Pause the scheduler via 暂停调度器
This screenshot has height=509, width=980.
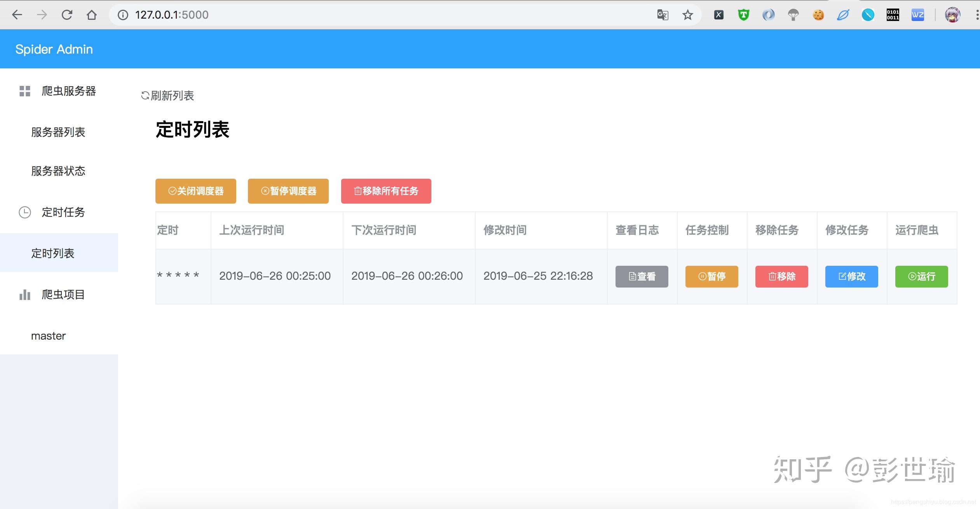point(288,191)
